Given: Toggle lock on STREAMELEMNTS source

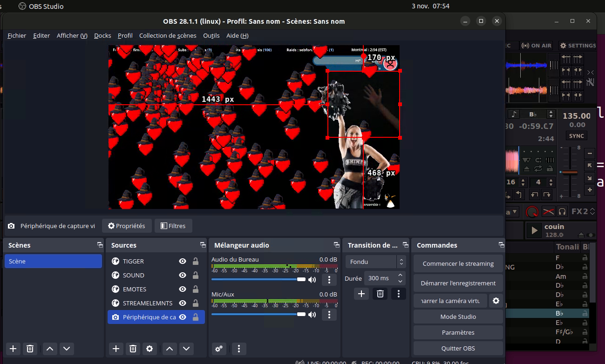Looking at the screenshot, I should coord(196,303).
